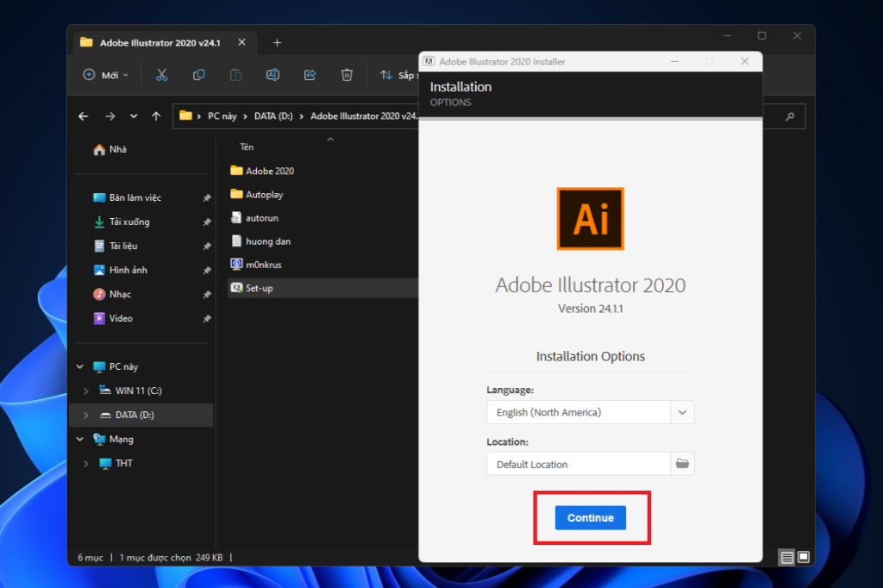Click the Copy icon in Explorer toolbar

coord(199,75)
